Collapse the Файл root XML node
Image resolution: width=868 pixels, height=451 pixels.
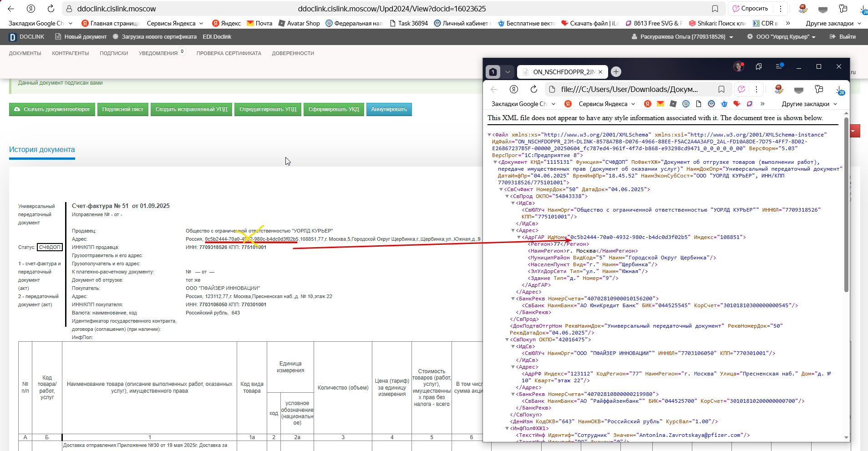pyautogui.click(x=489, y=135)
